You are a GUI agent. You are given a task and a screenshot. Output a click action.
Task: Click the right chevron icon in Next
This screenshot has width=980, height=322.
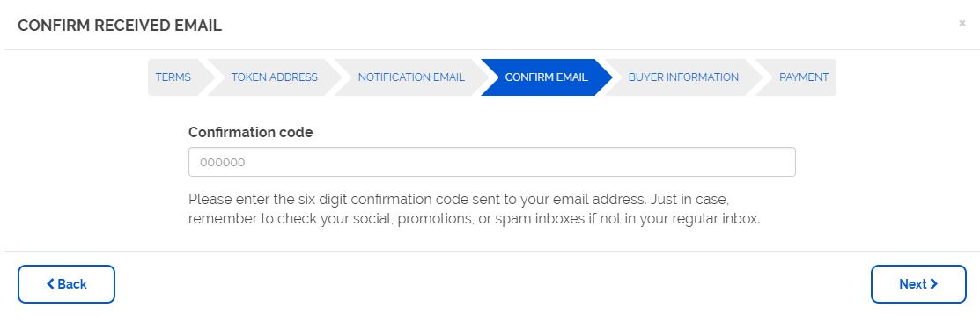point(933,284)
